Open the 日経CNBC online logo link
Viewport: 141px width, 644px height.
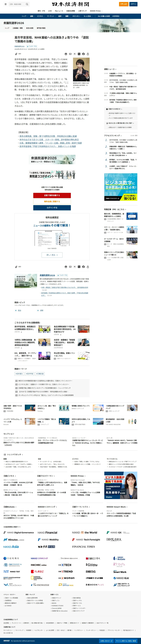tap(39, 565)
